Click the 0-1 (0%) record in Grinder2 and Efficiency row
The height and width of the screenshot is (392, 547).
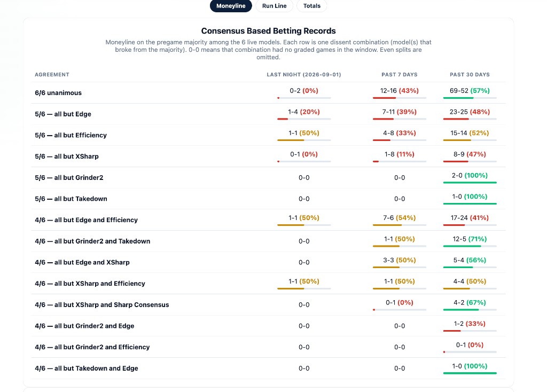[x=470, y=345]
